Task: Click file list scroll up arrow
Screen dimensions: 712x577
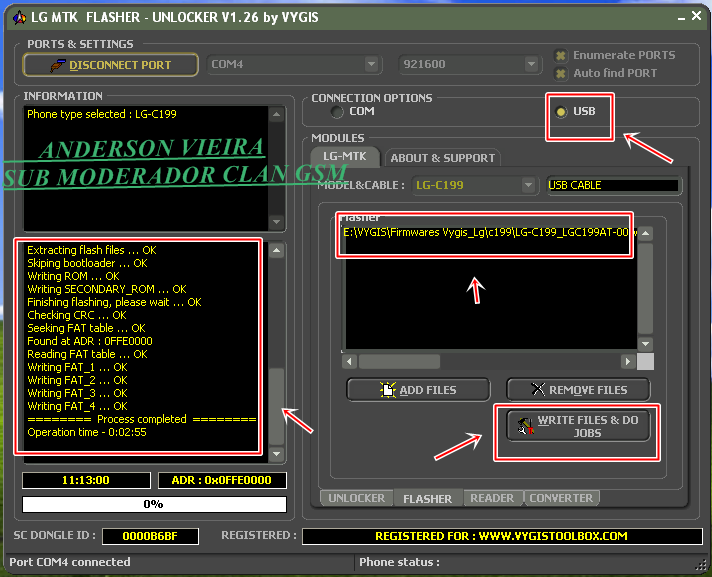Action: pyautogui.click(x=645, y=233)
